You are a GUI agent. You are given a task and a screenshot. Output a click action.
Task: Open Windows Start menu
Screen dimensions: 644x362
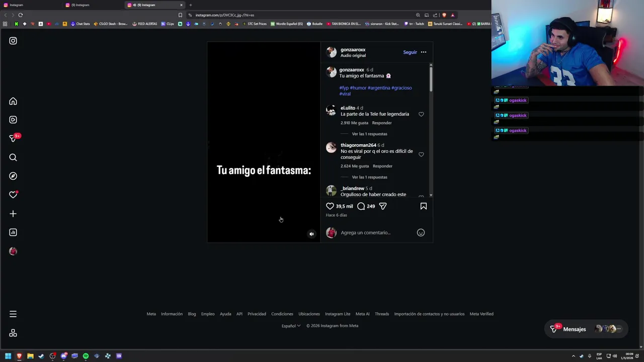tap(8, 356)
